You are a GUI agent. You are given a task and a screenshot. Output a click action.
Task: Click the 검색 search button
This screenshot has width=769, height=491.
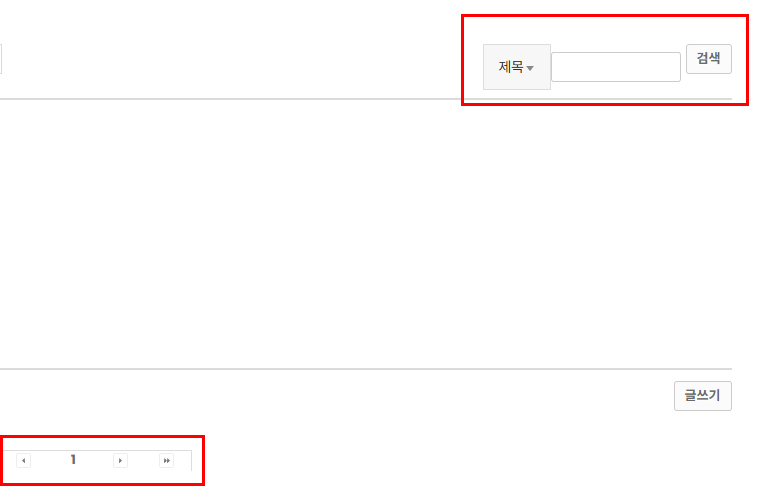coord(709,59)
